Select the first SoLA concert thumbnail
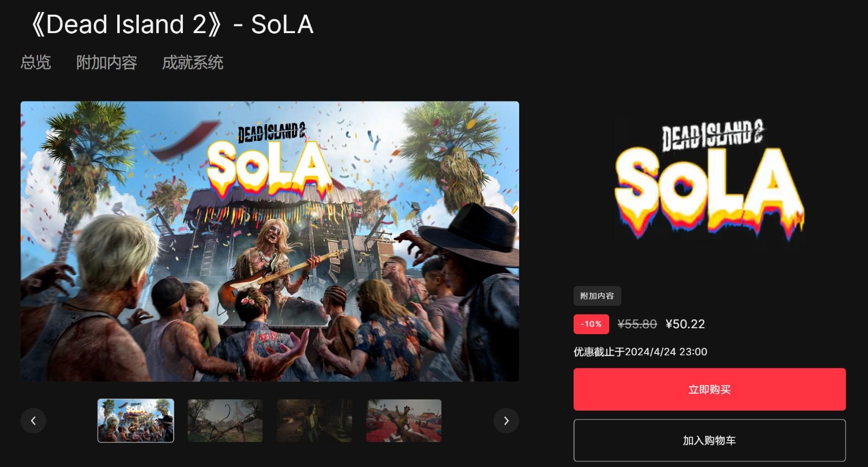 point(136,420)
